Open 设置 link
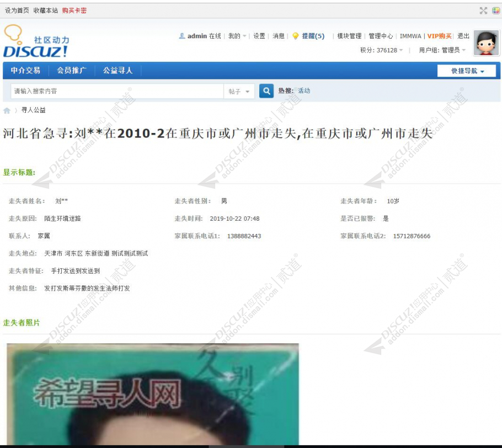This screenshot has width=502, height=448. [259, 36]
